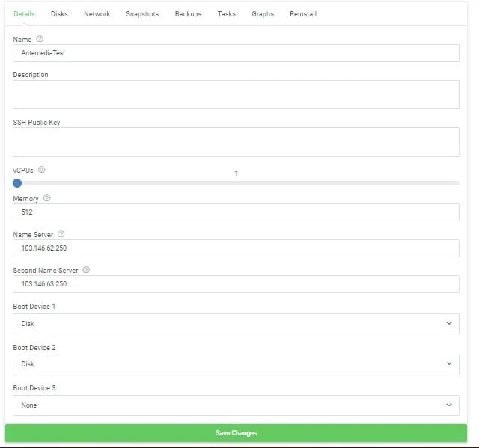
Task: View the Graphs tab
Action: [x=263, y=14]
